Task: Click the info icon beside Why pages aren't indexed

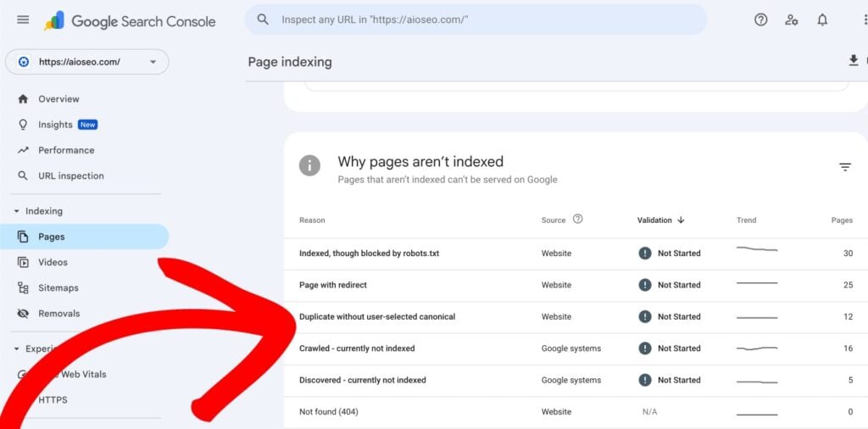Action: (310, 165)
